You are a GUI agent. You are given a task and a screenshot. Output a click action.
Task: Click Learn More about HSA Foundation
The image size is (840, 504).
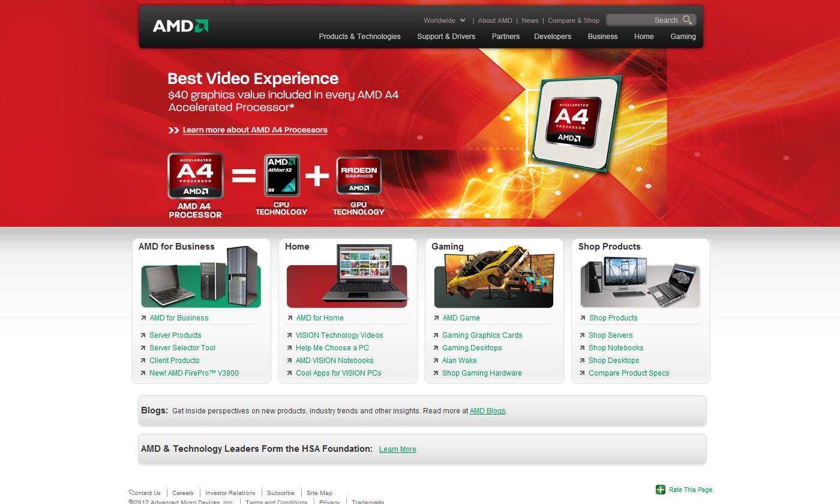(398, 449)
